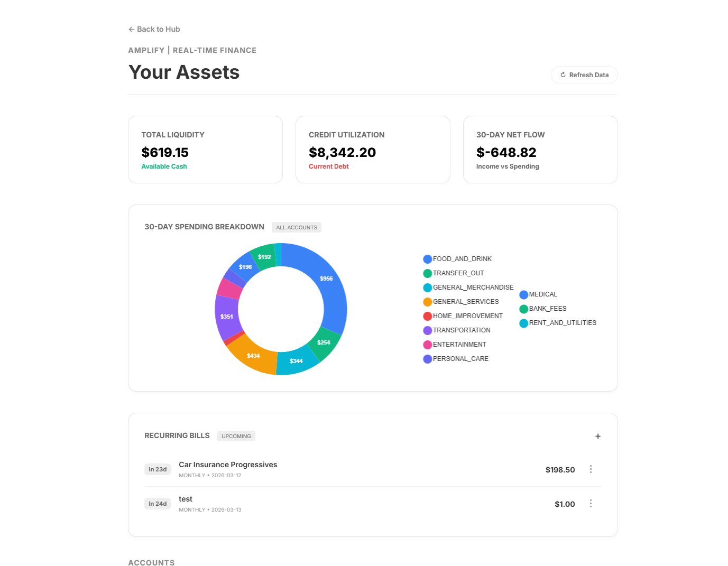
Task: Click the Refresh Data button
Action: [584, 75]
